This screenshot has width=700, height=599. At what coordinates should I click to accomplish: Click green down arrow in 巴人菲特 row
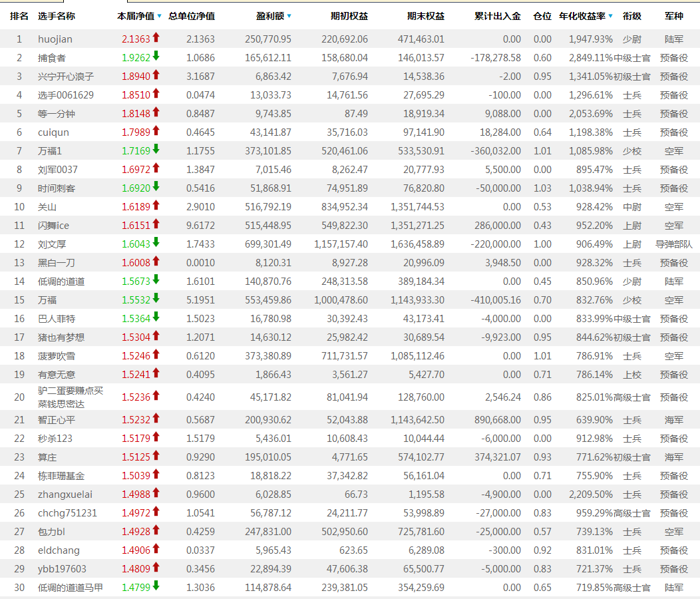(156, 317)
